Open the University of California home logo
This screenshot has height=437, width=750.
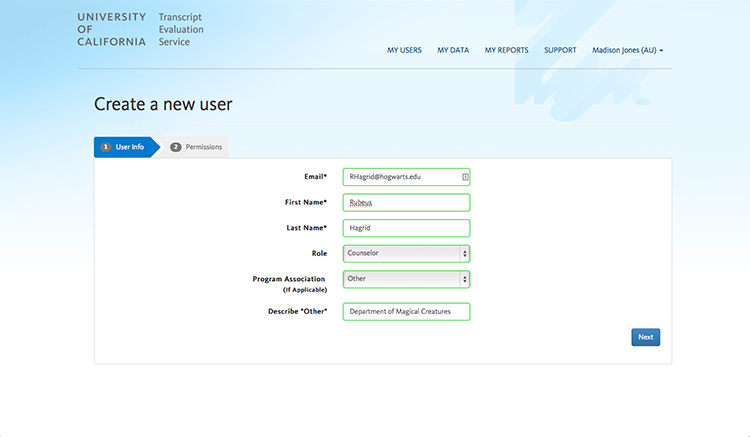click(111, 29)
